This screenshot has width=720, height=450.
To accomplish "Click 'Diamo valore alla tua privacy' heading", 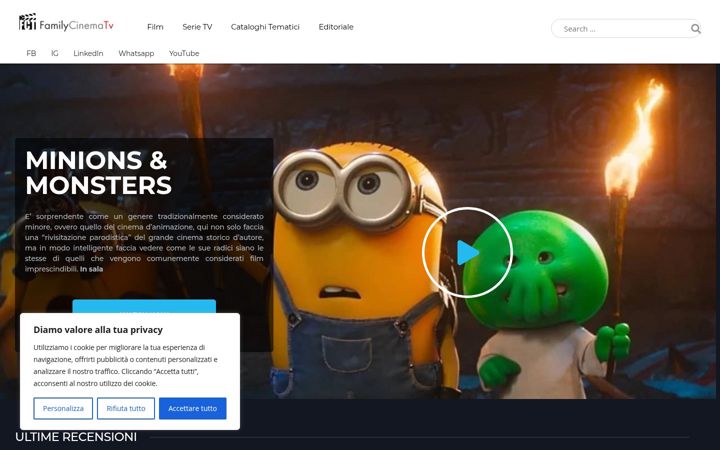I will [x=98, y=330].
